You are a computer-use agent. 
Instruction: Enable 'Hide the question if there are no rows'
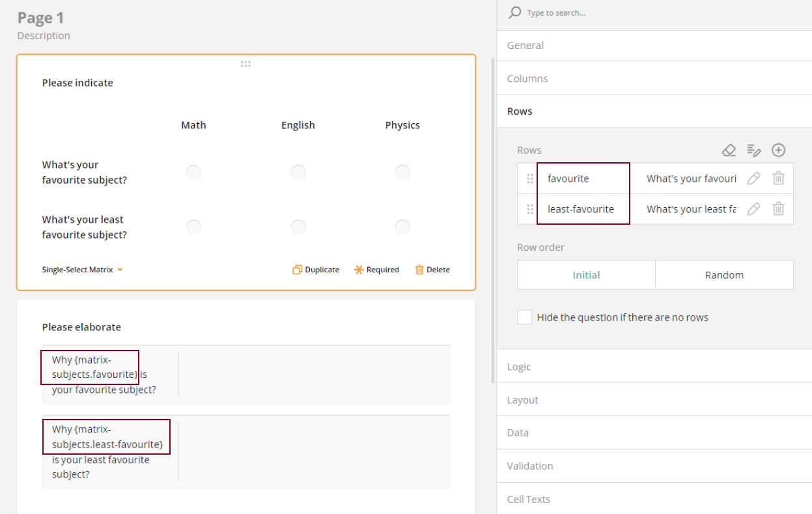(x=524, y=317)
